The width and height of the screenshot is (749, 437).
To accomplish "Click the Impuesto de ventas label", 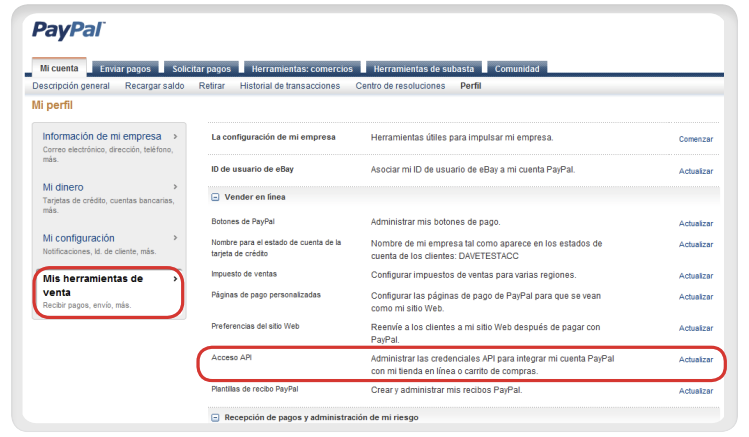I will pos(244,274).
